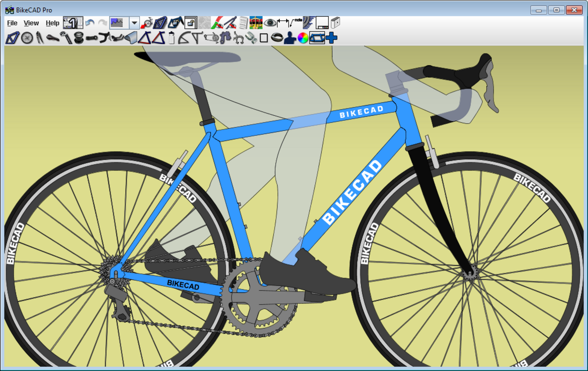588x371 pixels.
Task: Click the blue compass divider icon
Action: tap(230, 23)
